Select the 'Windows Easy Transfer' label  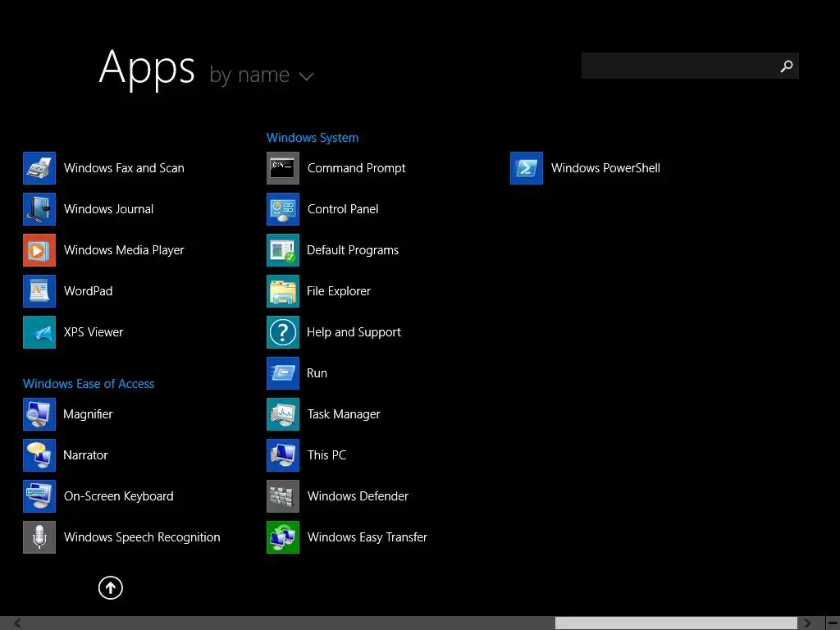pos(367,537)
